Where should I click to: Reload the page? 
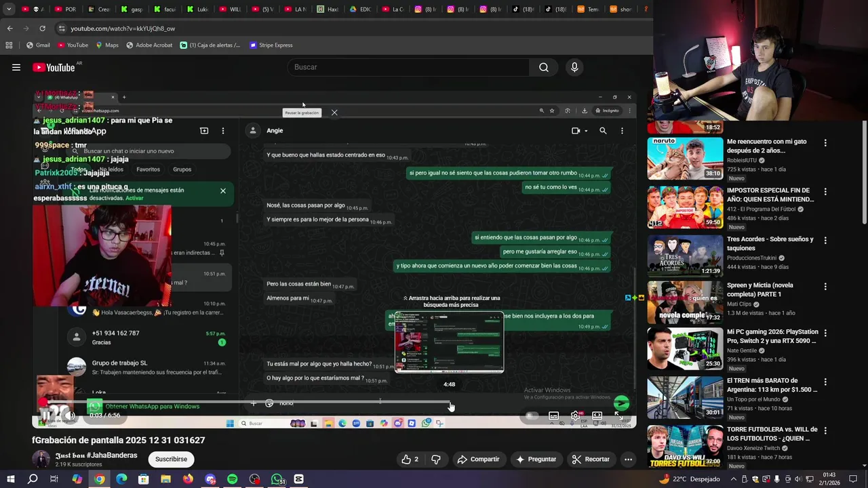point(42,28)
